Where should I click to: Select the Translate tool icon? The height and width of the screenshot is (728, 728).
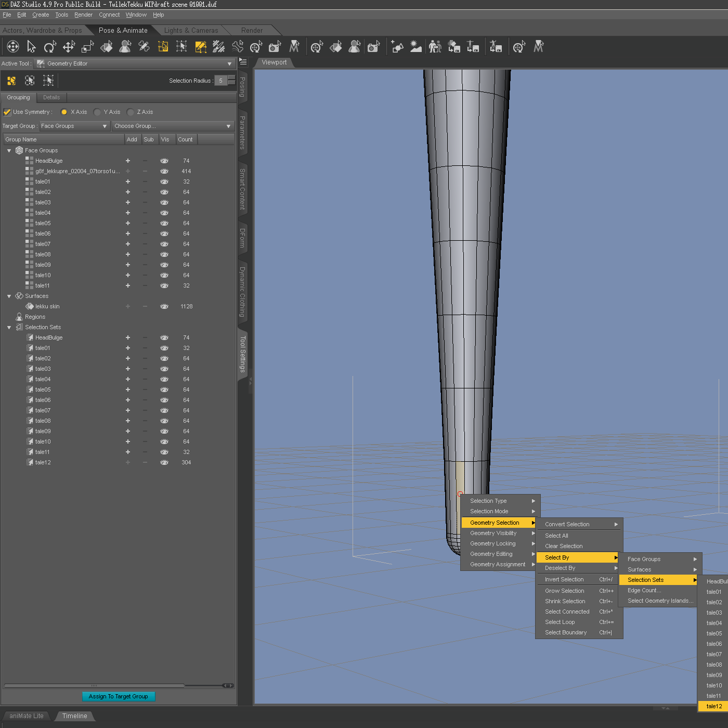coord(69,47)
